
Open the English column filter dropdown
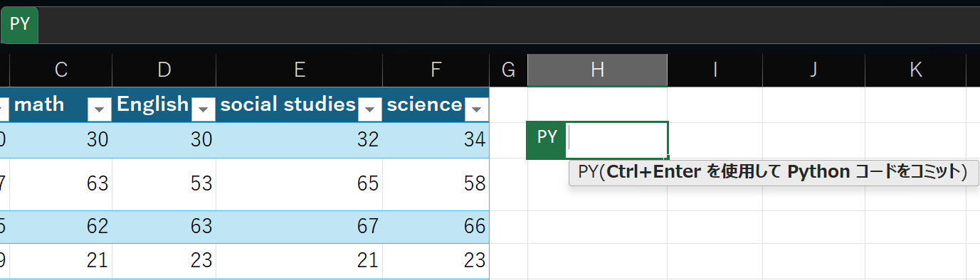pyautogui.click(x=203, y=109)
